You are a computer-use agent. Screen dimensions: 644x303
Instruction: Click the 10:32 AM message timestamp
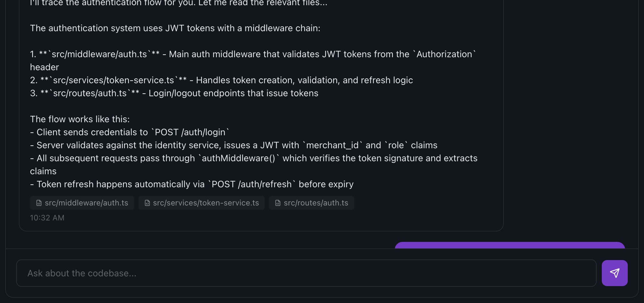click(47, 218)
